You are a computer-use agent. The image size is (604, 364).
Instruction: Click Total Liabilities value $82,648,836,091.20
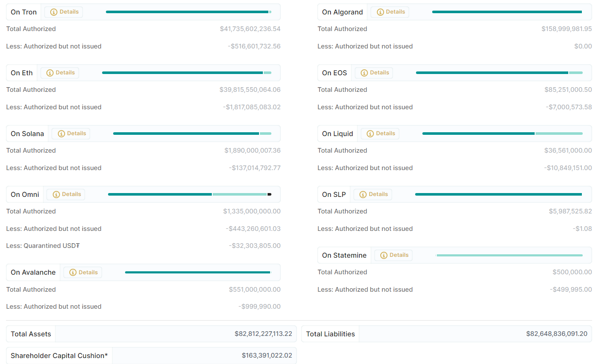coord(557,334)
